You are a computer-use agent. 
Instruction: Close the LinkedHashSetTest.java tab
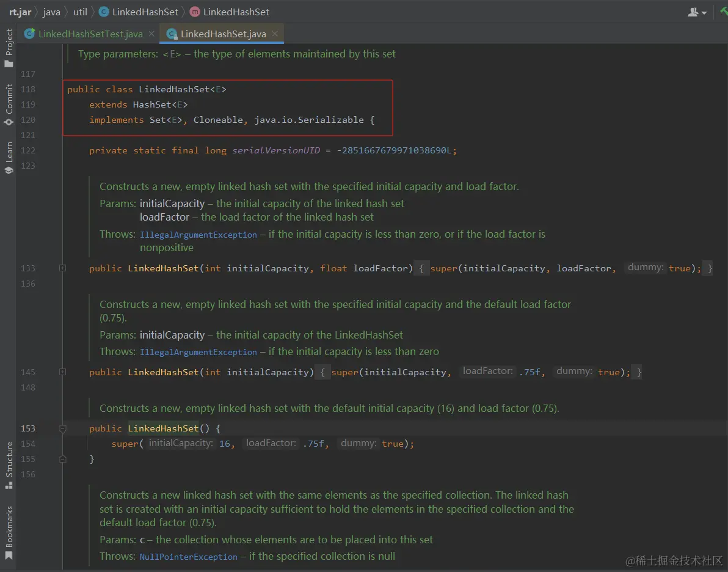pyautogui.click(x=151, y=34)
